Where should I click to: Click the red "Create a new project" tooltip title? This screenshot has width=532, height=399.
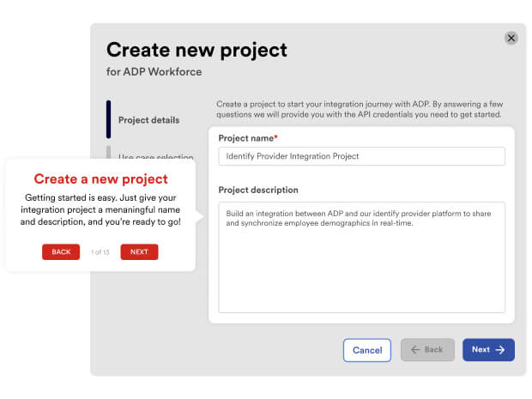coord(100,179)
